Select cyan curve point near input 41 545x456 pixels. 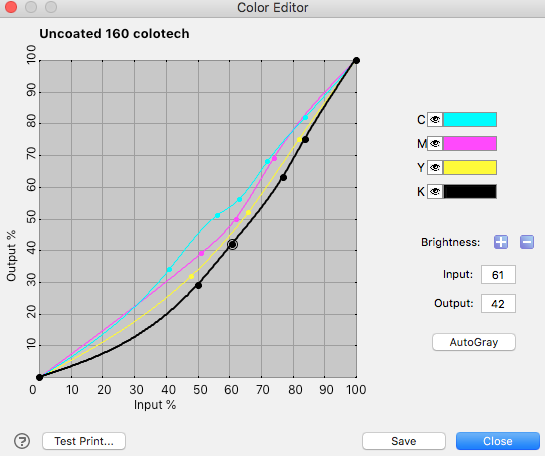click(169, 270)
